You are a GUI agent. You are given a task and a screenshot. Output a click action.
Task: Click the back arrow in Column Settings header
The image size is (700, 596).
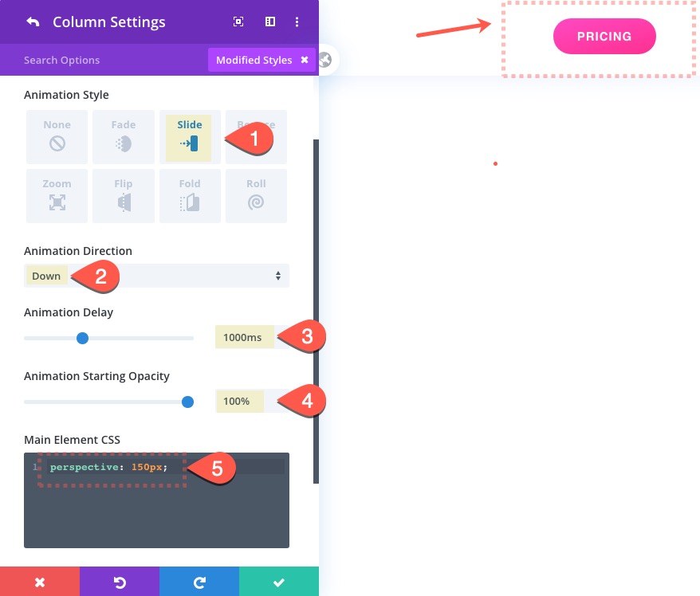[x=33, y=22]
